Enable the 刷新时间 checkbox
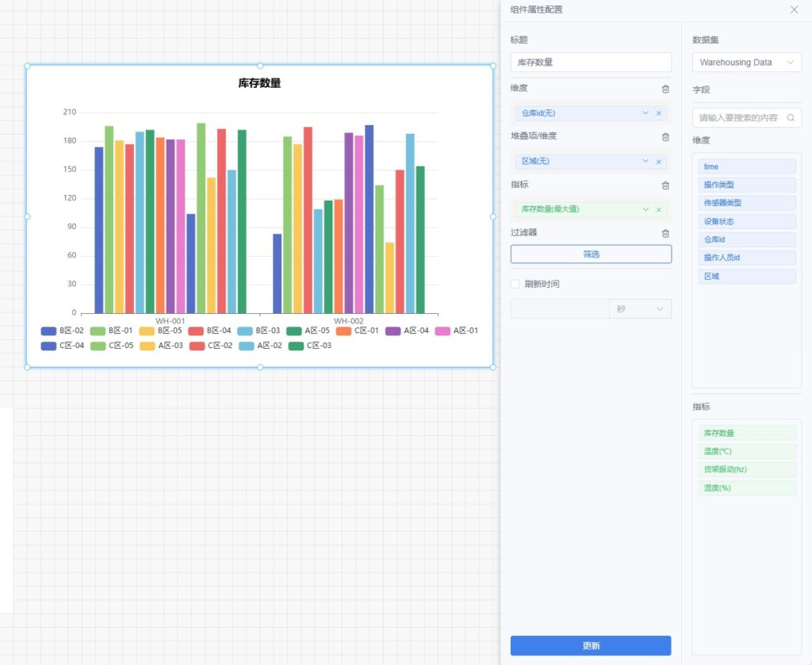This screenshot has height=665, width=812. pos(515,284)
